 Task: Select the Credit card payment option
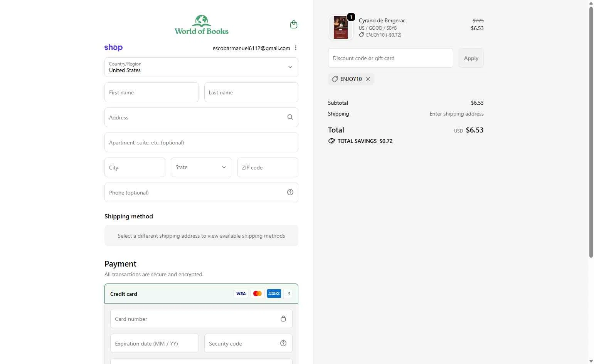(201, 294)
